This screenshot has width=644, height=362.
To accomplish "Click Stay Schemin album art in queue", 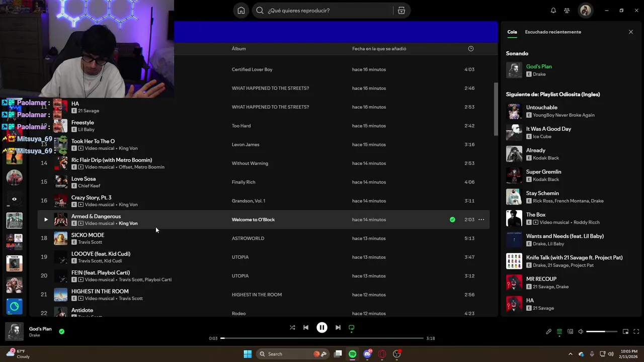I will [x=514, y=197].
